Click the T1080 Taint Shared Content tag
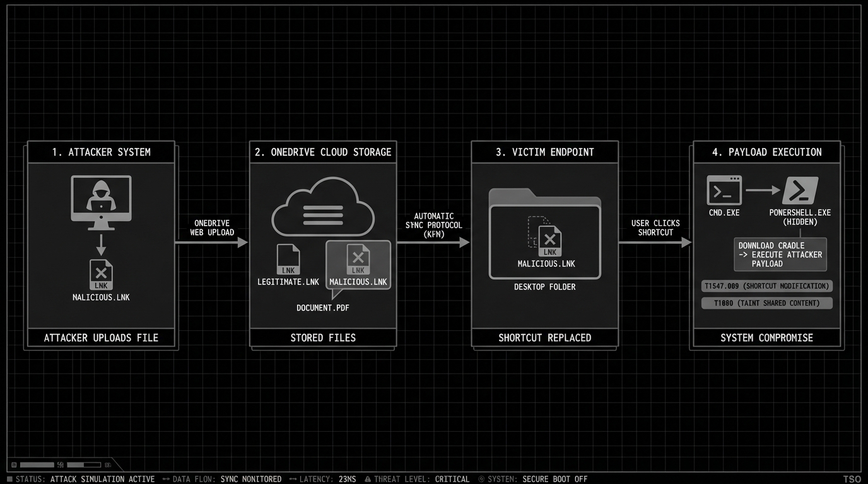The image size is (868, 484). click(767, 303)
